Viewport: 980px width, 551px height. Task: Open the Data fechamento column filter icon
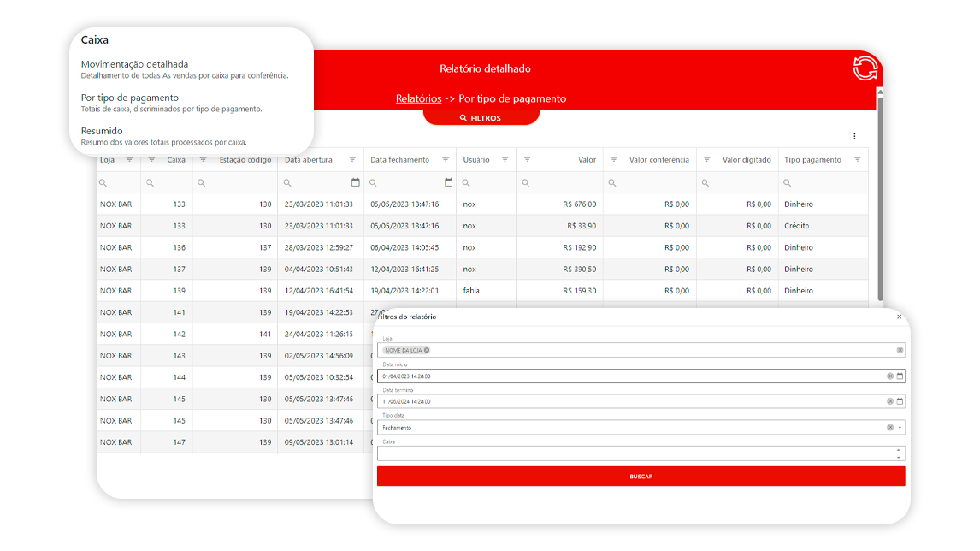click(446, 159)
